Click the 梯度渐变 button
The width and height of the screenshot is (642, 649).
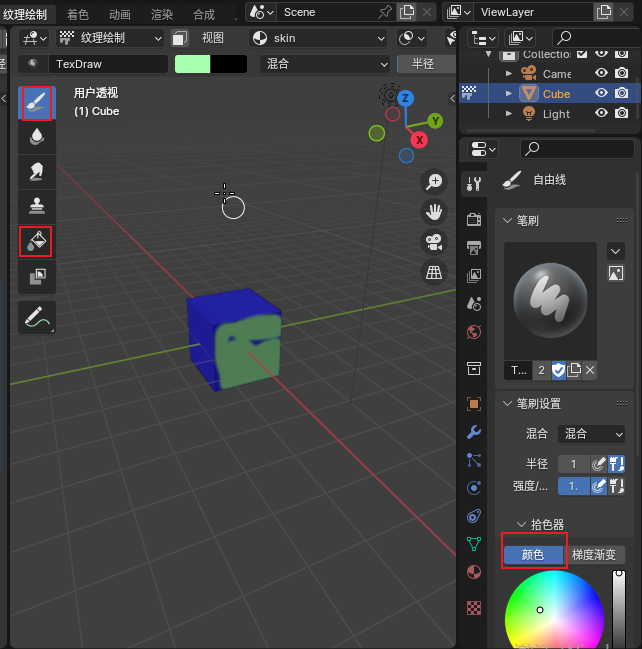pyautogui.click(x=596, y=555)
